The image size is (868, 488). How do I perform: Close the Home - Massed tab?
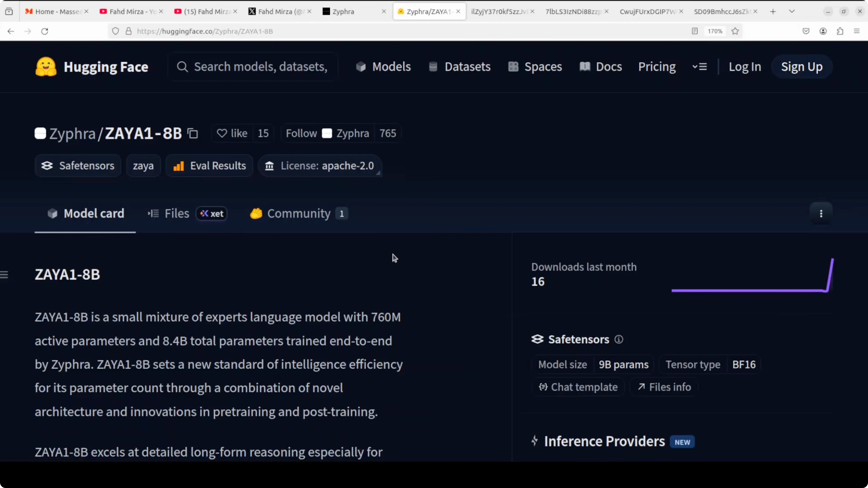(x=87, y=12)
